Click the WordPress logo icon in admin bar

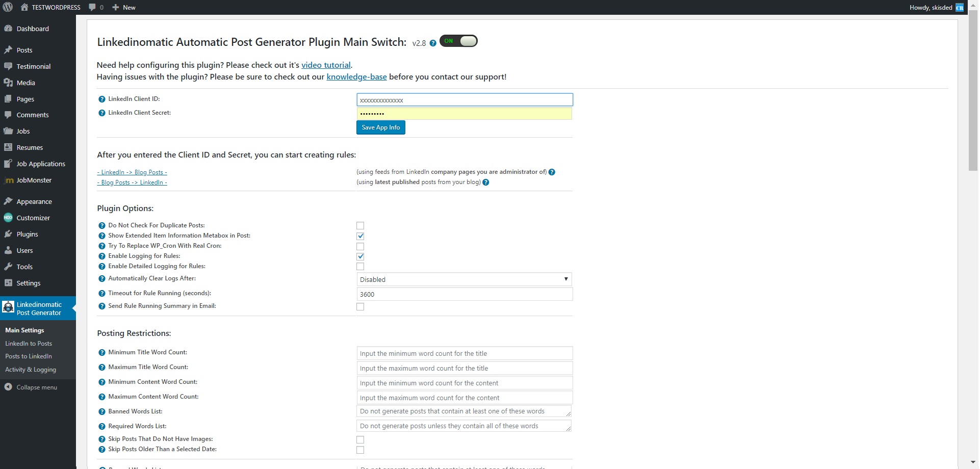(8, 7)
